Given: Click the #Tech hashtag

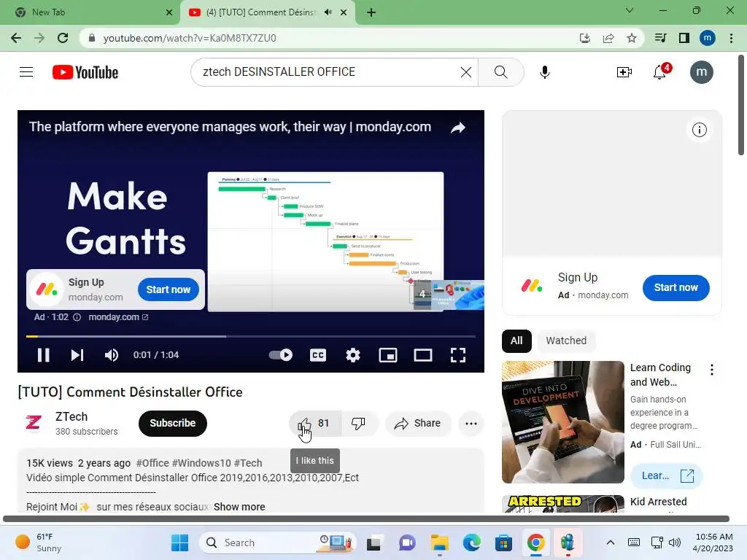Looking at the screenshot, I should [x=248, y=463].
